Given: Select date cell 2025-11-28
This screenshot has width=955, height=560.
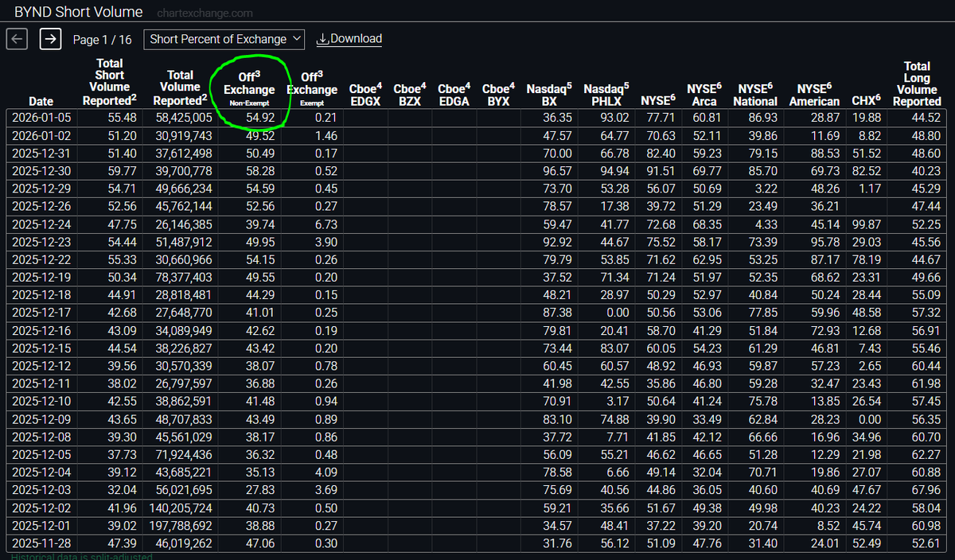Looking at the screenshot, I should [x=41, y=542].
